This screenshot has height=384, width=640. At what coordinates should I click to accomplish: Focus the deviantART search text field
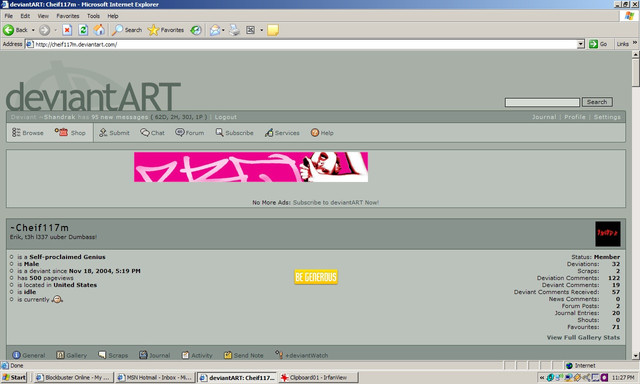click(542, 102)
